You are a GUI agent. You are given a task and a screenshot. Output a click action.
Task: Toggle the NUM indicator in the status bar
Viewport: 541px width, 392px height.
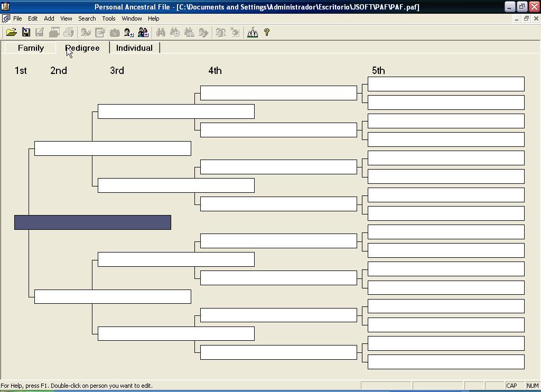click(x=531, y=385)
